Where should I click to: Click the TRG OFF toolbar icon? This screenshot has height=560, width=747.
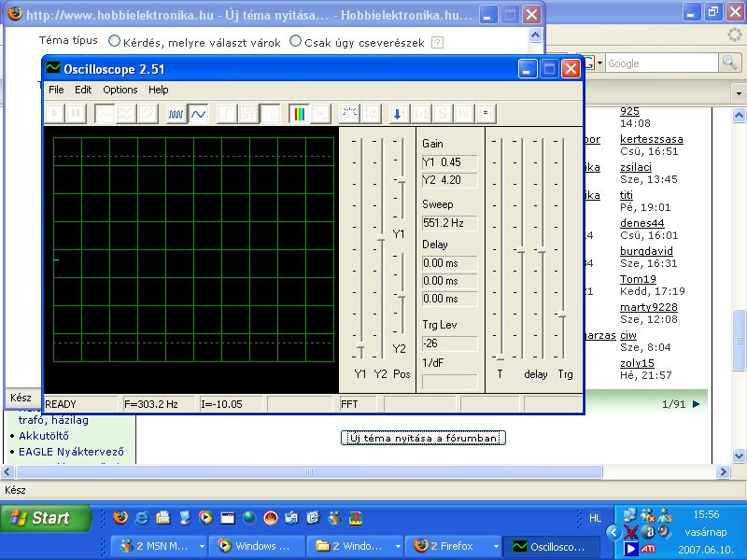tap(248, 113)
